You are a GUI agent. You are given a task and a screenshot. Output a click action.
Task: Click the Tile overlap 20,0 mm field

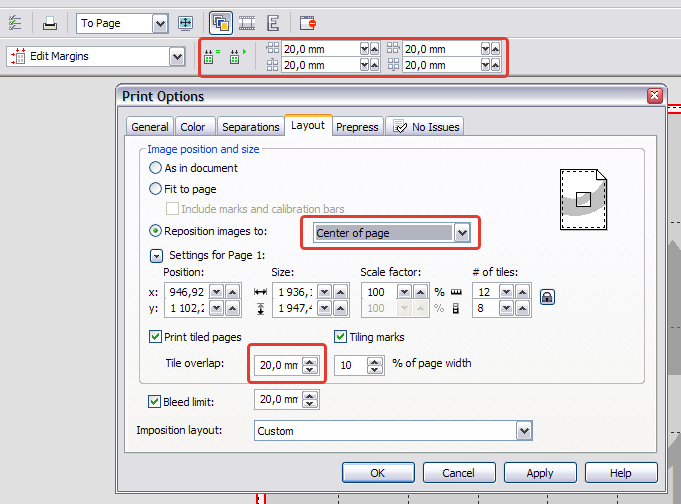point(278,365)
